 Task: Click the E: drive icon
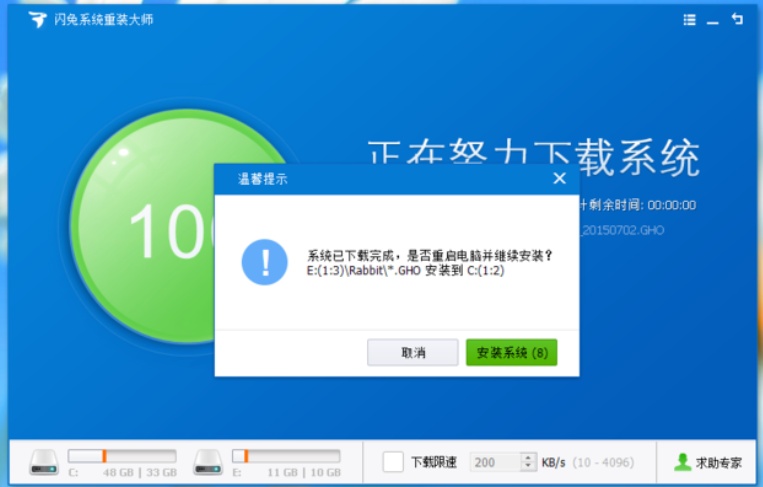pos(208,462)
